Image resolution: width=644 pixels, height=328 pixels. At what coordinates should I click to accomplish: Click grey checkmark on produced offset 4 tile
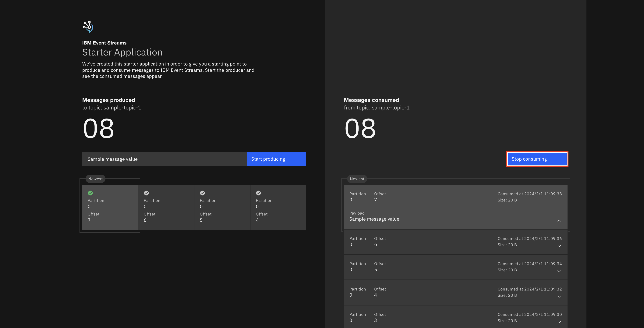point(259,193)
